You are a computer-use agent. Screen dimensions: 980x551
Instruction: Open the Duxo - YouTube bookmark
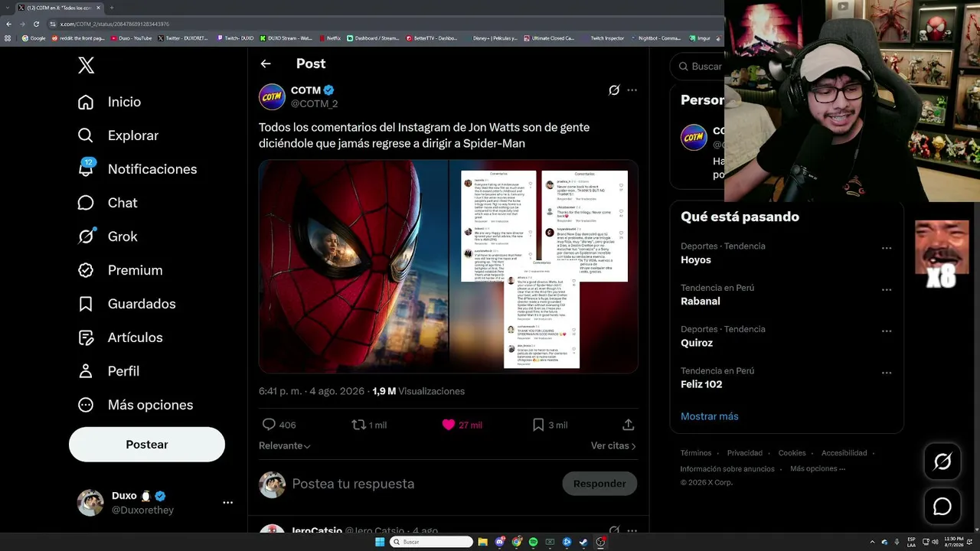[132, 38]
